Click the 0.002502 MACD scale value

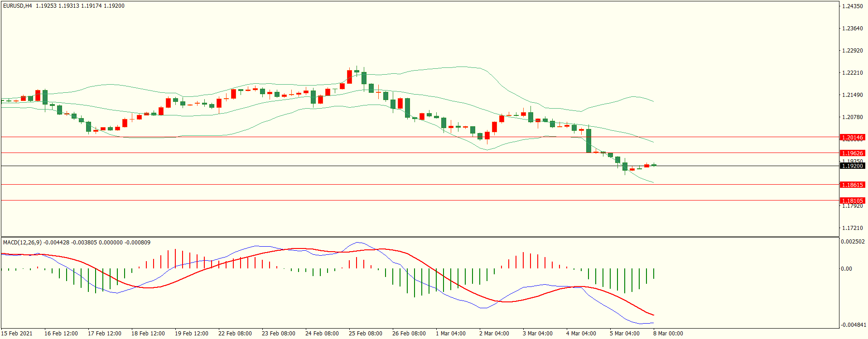pos(853,242)
